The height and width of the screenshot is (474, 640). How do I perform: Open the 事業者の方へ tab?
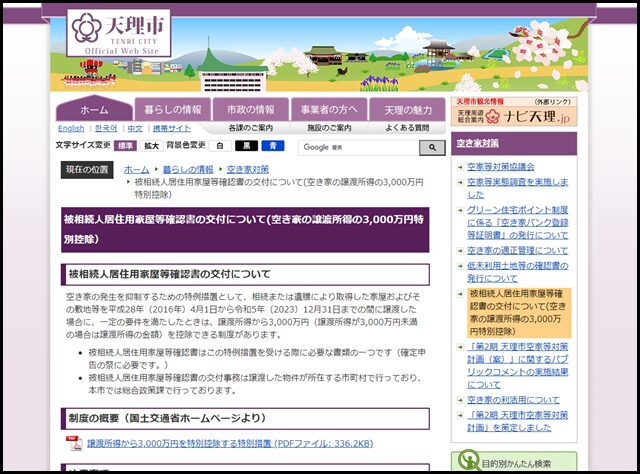click(x=329, y=109)
